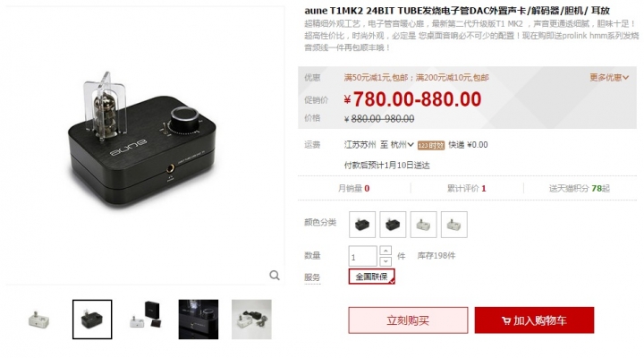Select the second black color option swatch
The width and height of the screenshot is (644, 358).
(393, 225)
